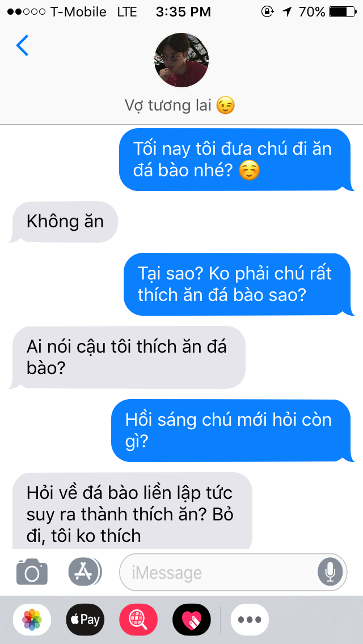Tap the microphone dictation icon
363x644 pixels.
coord(330,572)
